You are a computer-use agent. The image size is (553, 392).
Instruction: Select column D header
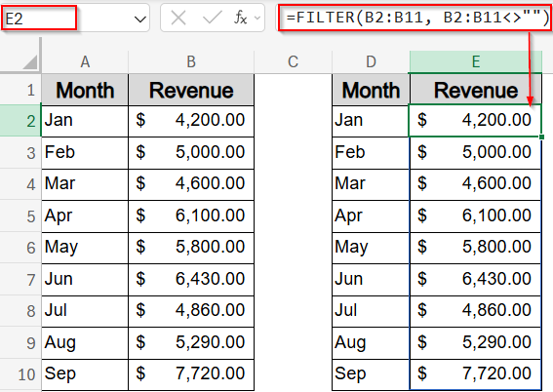[x=371, y=62]
